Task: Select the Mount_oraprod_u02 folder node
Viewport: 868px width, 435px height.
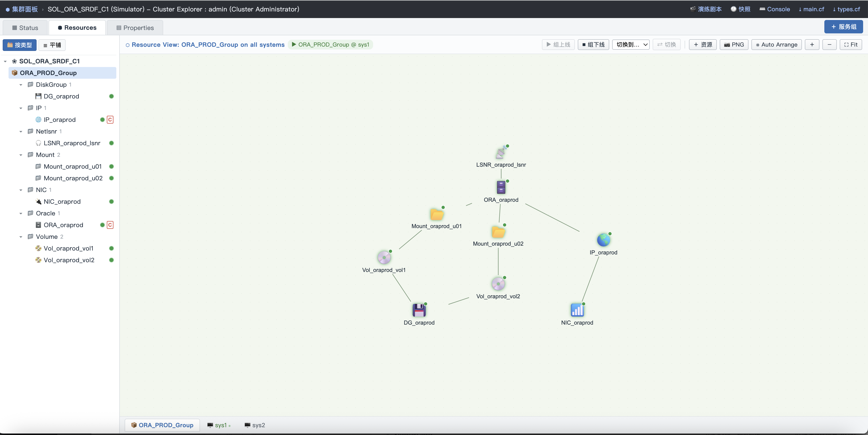Action: (498, 232)
